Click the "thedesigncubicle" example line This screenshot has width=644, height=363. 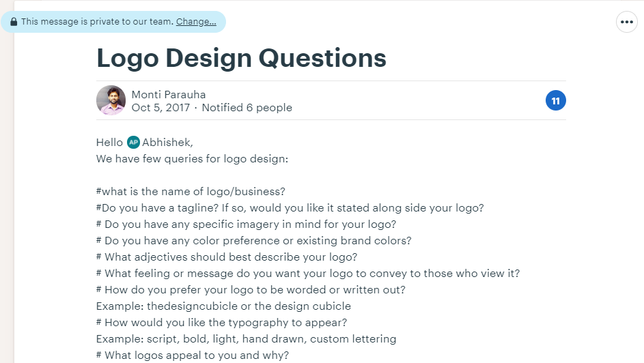(223, 306)
